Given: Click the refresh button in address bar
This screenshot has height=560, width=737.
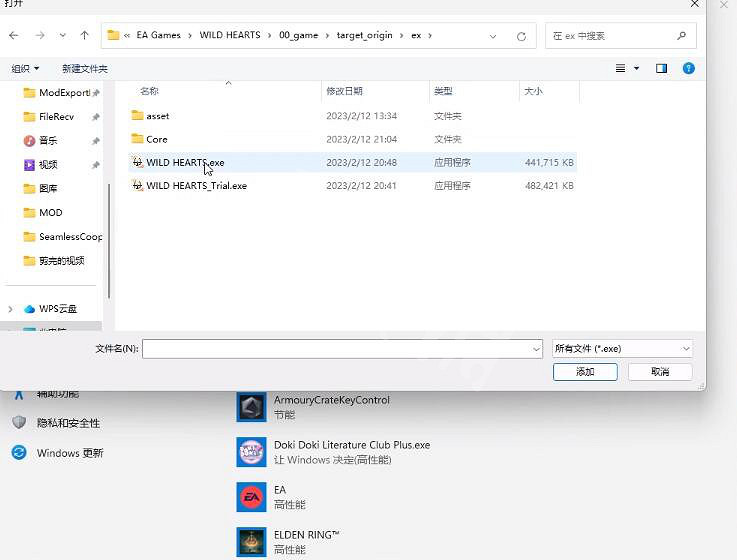Looking at the screenshot, I should pyautogui.click(x=521, y=36).
